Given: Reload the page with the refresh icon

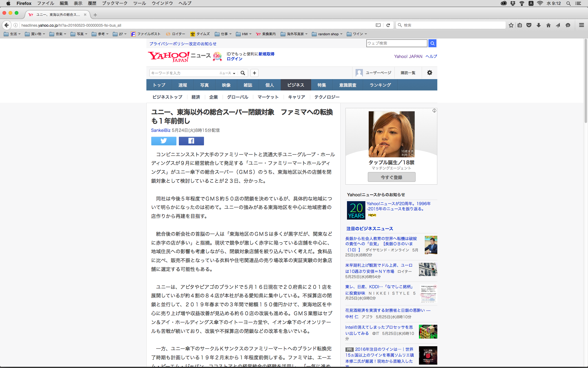Looking at the screenshot, I should (x=388, y=25).
